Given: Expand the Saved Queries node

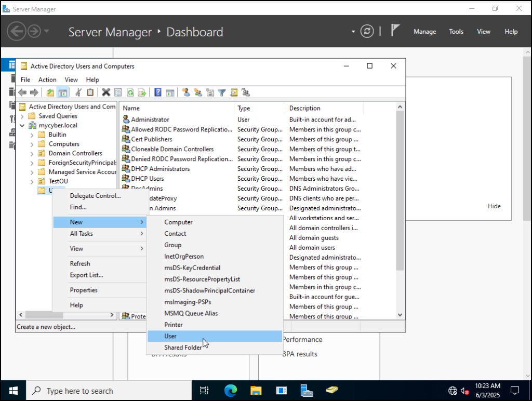Looking at the screenshot, I should point(22,116).
